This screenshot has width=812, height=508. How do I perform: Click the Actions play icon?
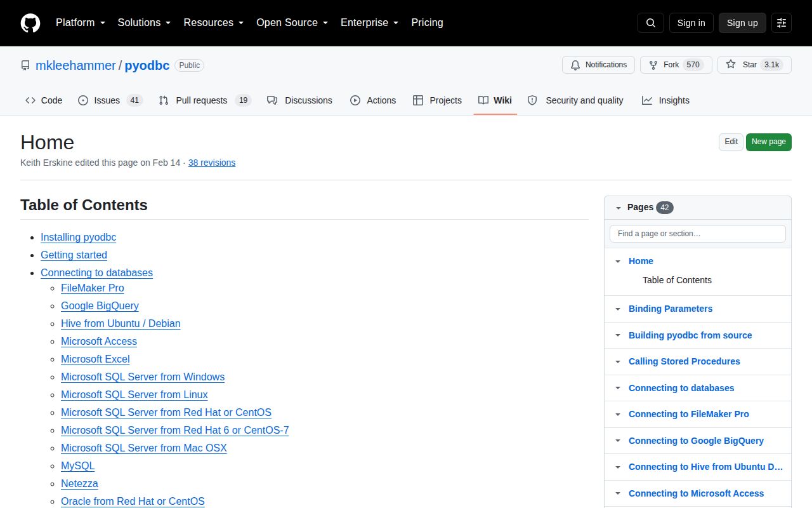(x=355, y=100)
